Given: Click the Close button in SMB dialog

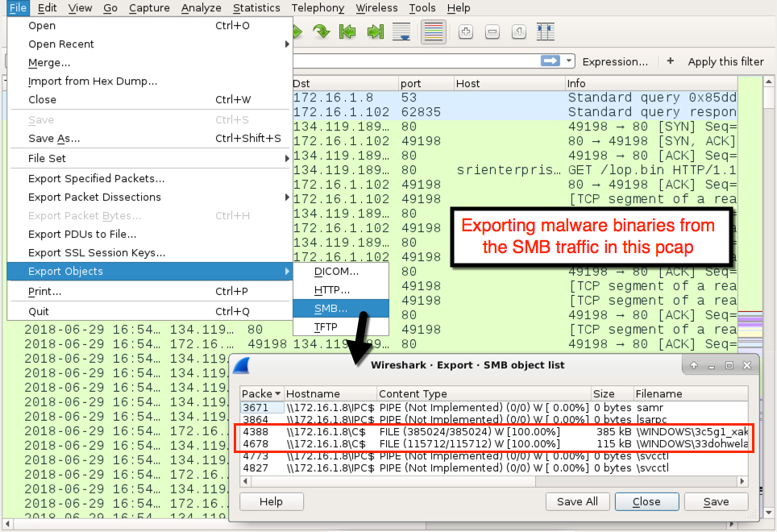Looking at the screenshot, I should (x=646, y=502).
